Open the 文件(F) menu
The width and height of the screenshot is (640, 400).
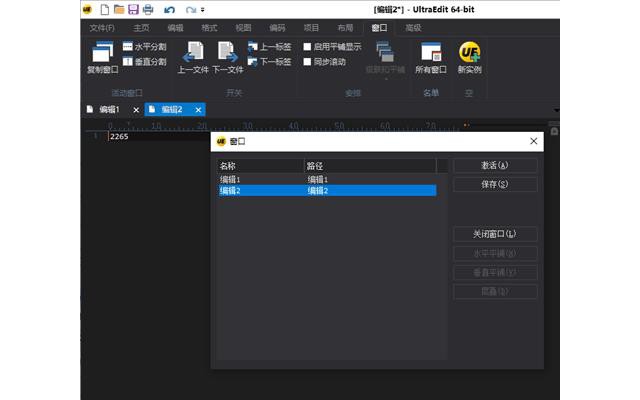[x=102, y=28]
